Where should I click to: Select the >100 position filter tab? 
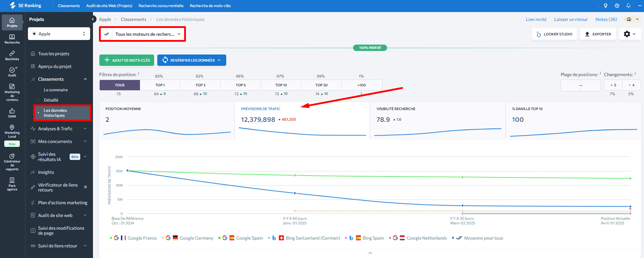coord(362,85)
